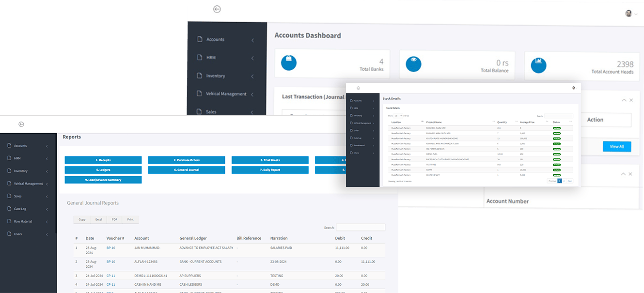Open Sales menu label in Accounts Dashboard sidebar

tap(211, 111)
